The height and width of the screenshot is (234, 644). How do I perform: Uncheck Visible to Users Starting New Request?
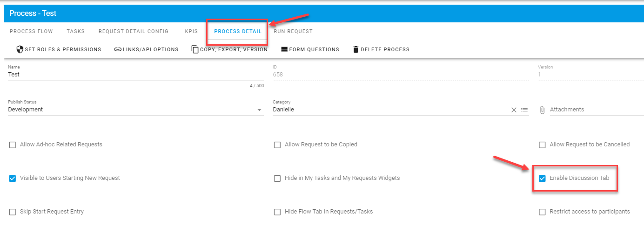point(13,178)
